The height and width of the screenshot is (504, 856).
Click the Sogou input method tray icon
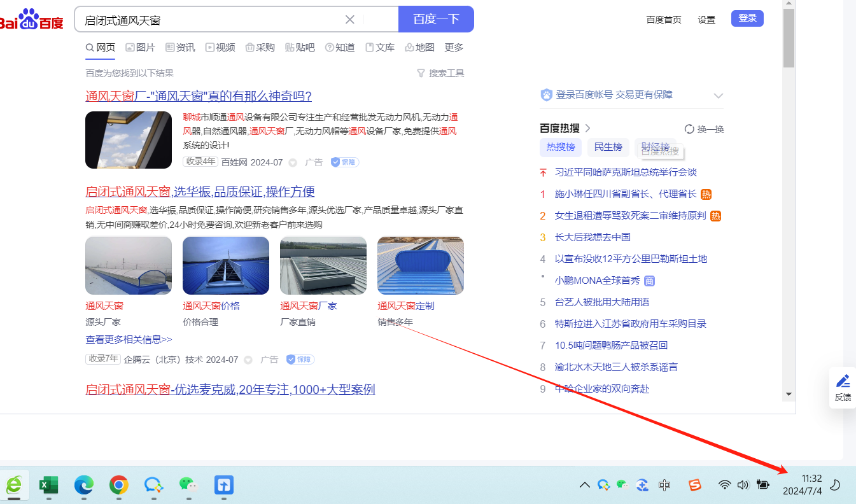point(694,485)
